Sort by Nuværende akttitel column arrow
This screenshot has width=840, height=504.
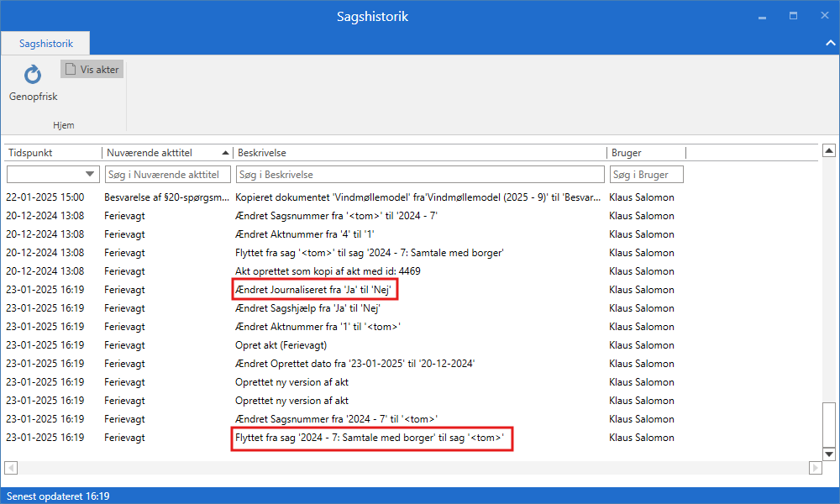[x=224, y=153]
